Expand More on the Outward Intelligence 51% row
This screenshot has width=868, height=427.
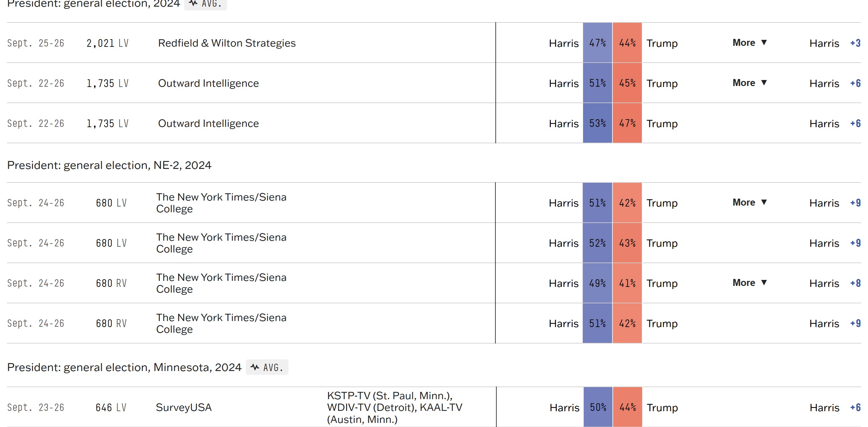pyautogui.click(x=750, y=83)
